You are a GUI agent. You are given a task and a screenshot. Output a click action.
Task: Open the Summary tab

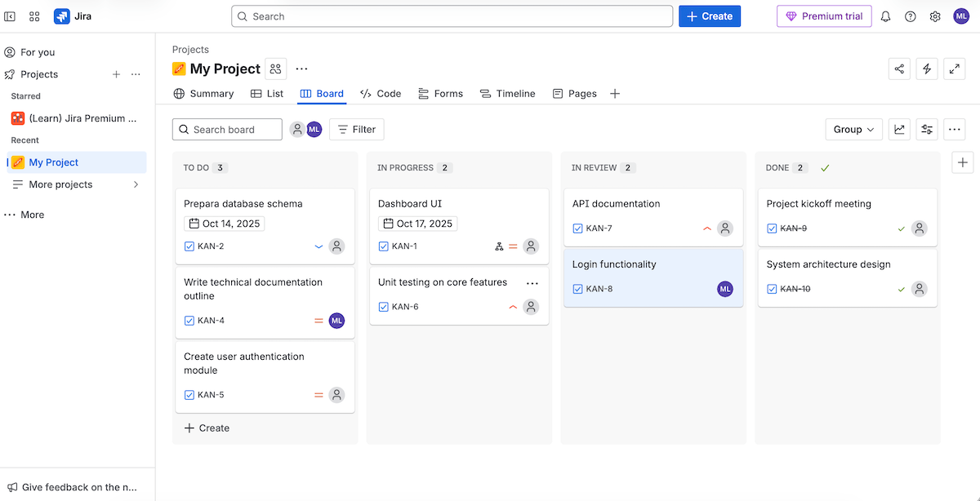203,93
